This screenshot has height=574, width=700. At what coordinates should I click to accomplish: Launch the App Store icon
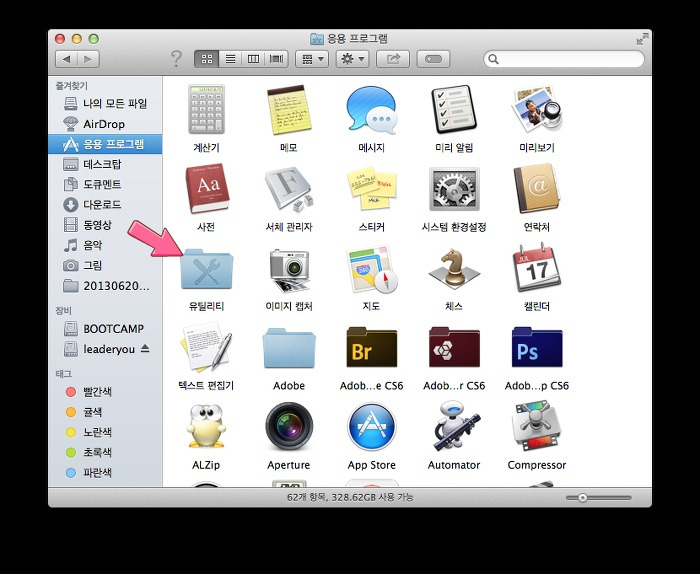(371, 426)
